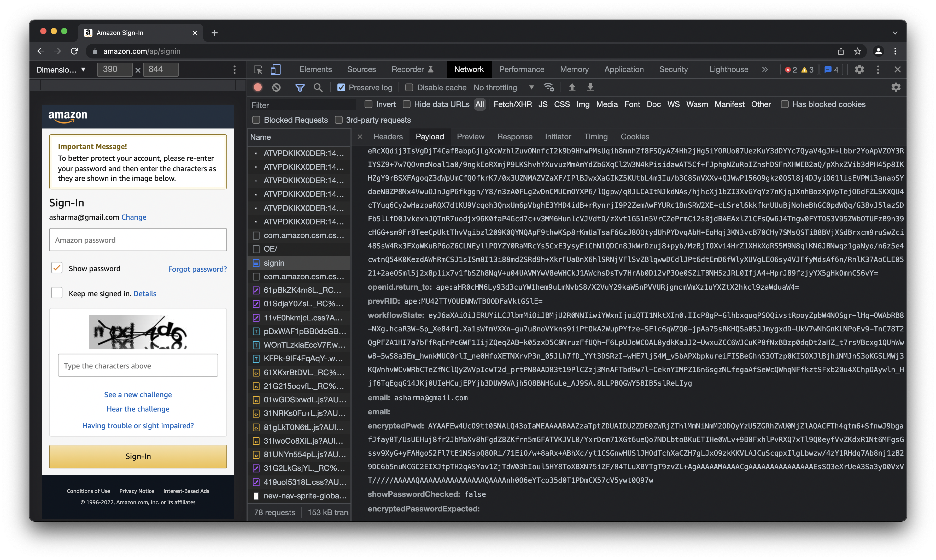Toggle the network filter funnel icon
Image resolution: width=936 pixels, height=560 pixels.
coord(300,87)
